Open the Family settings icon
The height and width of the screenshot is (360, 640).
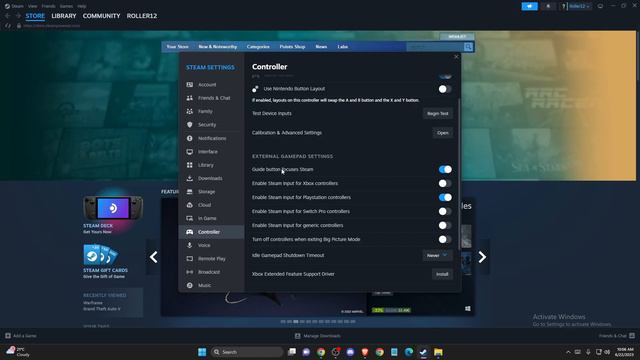190,111
